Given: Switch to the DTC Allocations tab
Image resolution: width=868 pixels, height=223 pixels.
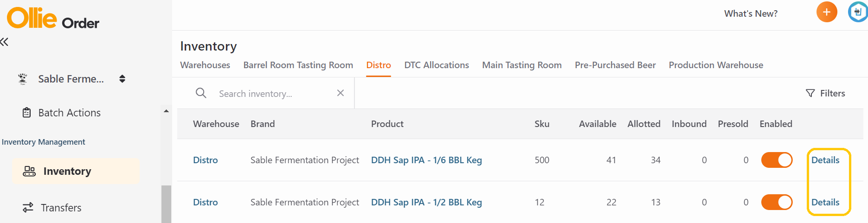Looking at the screenshot, I should point(437,65).
